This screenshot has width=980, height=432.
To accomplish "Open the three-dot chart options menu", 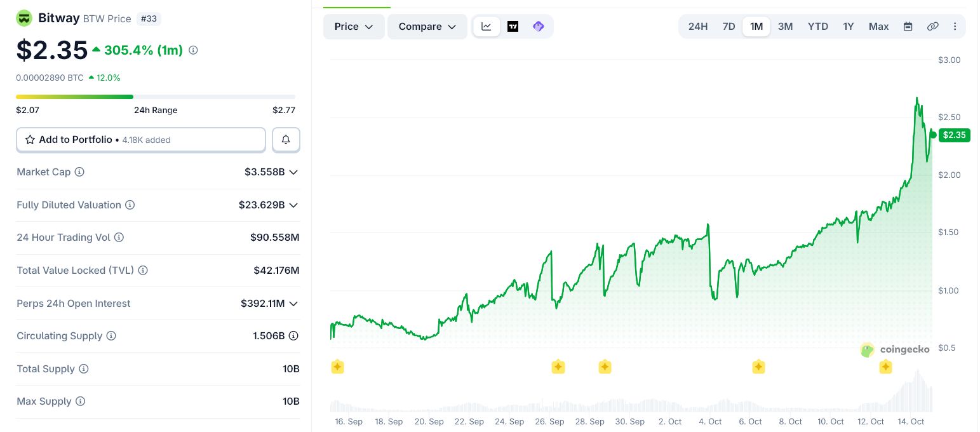I will pos(955,27).
